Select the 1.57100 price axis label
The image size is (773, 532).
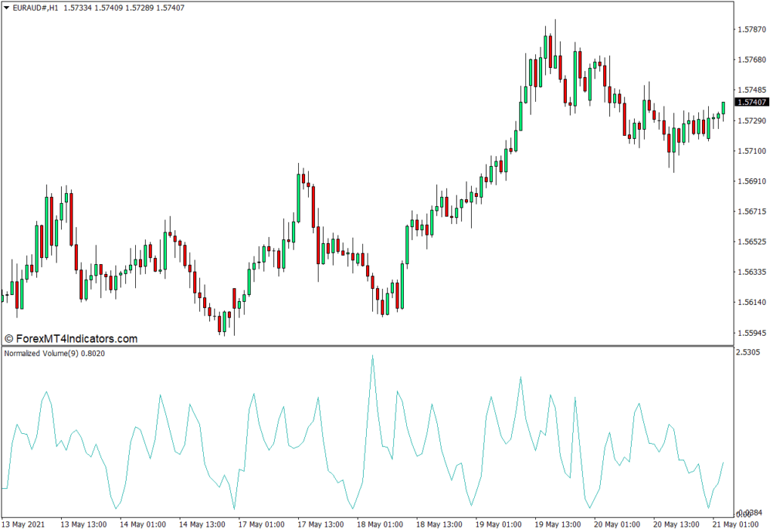click(x=751, y=151)
